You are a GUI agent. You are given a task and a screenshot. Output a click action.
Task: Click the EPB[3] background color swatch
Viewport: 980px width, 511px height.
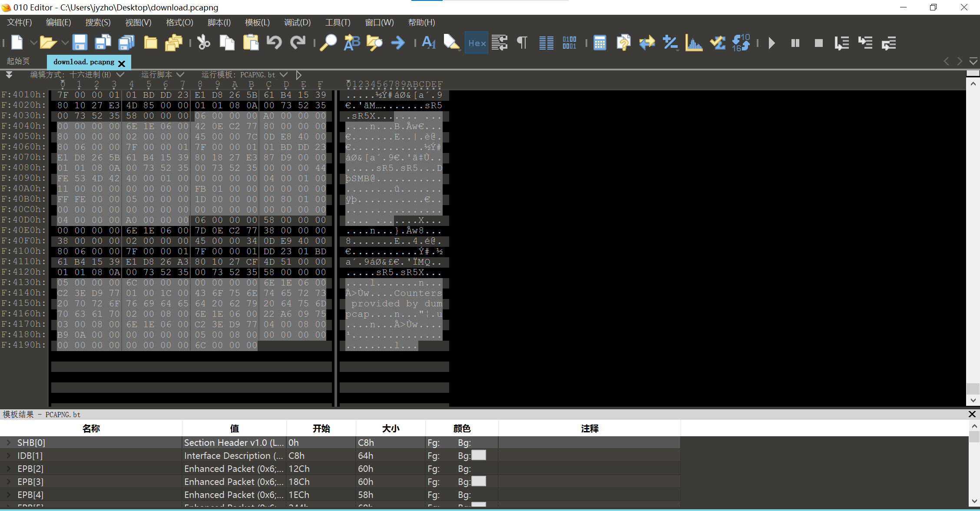coord(479,481)
